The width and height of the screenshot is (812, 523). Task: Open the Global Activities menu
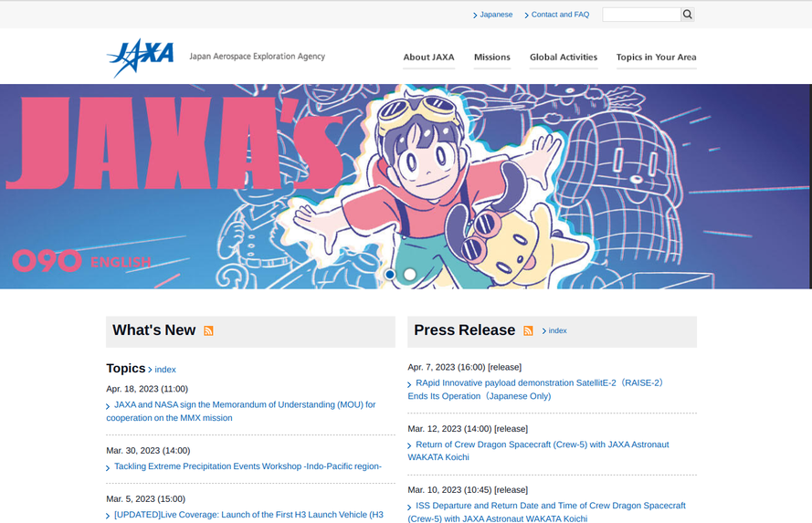click(x=564, y=58)
